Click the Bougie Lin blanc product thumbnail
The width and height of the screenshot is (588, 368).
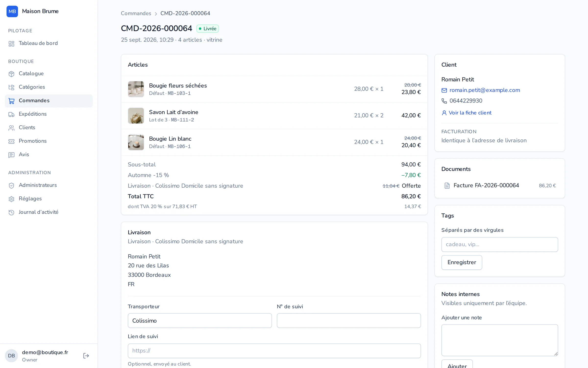(136, 142)
